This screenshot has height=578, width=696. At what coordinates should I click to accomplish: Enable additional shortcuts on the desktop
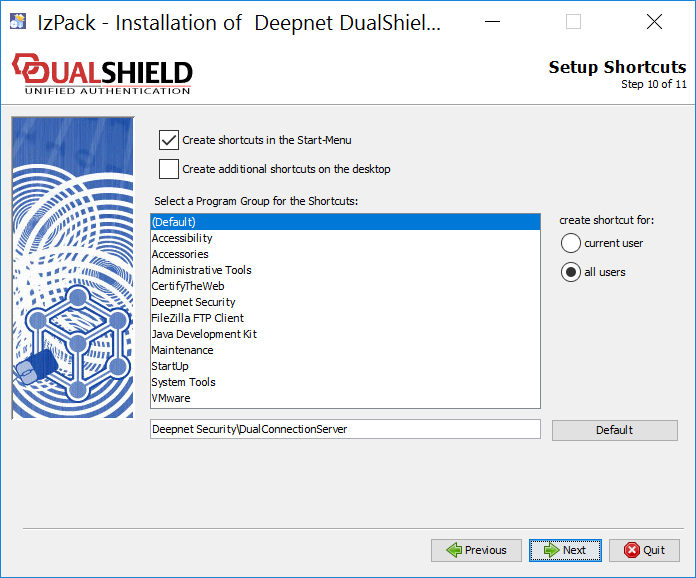169,169
